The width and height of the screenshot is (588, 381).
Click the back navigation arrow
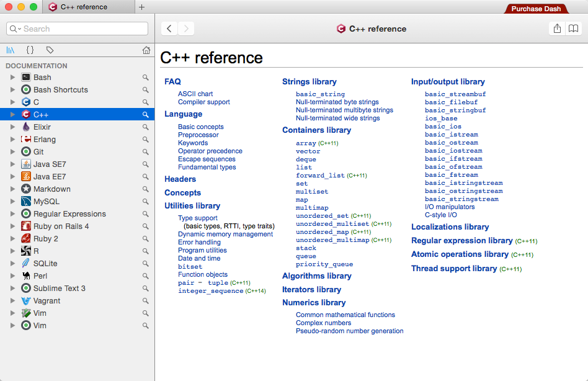tap(169, 29)
